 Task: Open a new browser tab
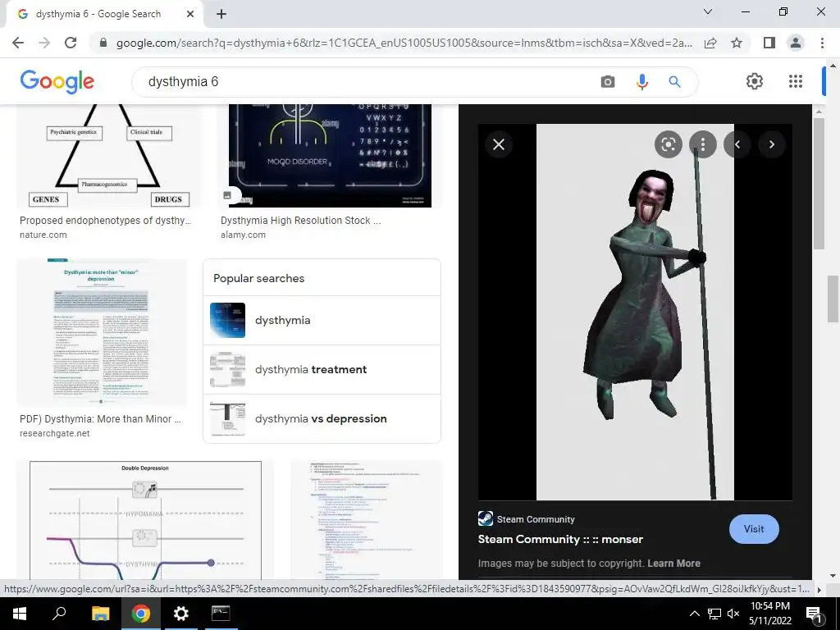[221, 14]
